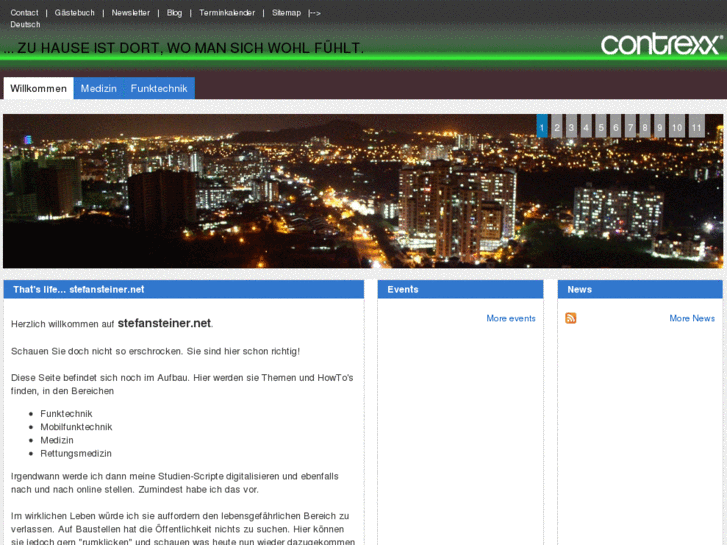Open the Contact link
The image size is (727, 545).
coord(25,13)
